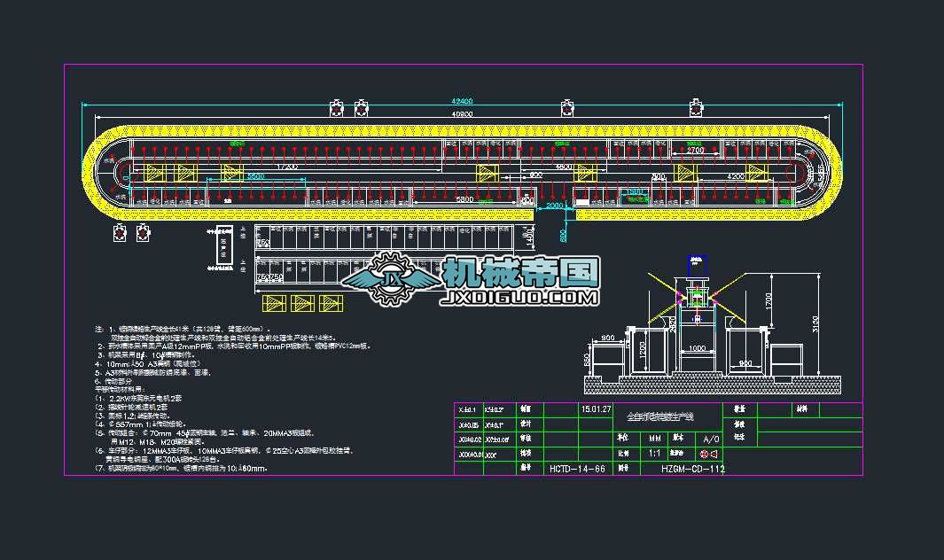Select the '4800' dimension label
This screenshot has height=560, width=944.
click(564, 167)
